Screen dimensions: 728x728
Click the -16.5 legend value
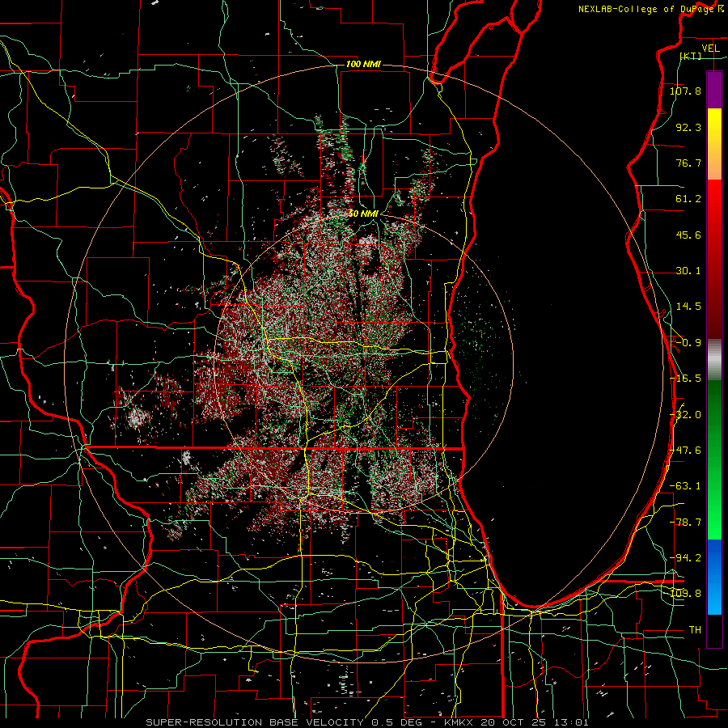[685, 379]
